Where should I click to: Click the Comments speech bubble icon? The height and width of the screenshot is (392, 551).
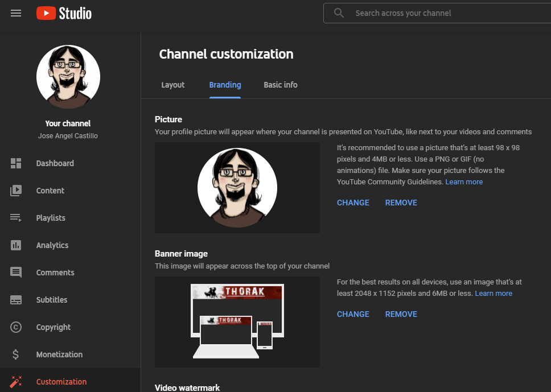click(x=16, y=273)
